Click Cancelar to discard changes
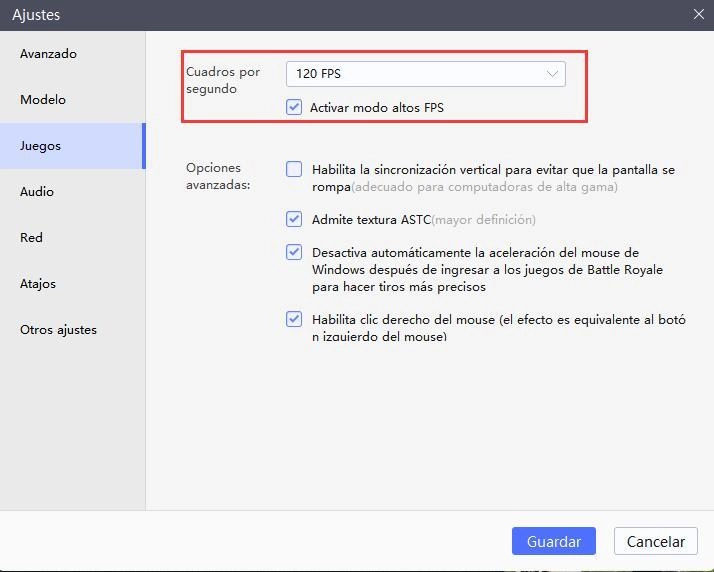Screen dimensions: 714x572 655,541
